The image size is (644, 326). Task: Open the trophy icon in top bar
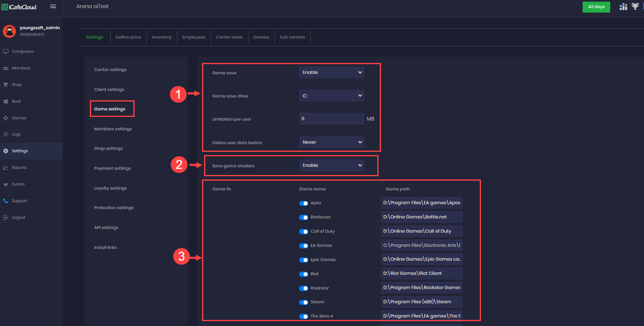point(635,6)
